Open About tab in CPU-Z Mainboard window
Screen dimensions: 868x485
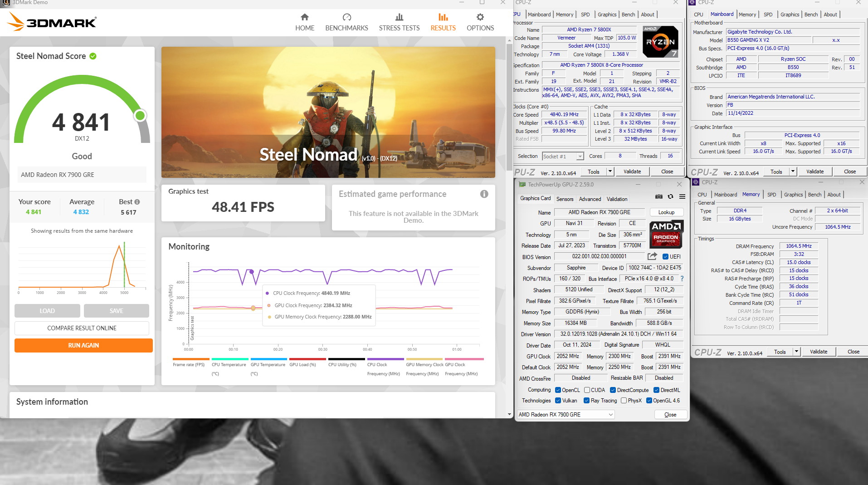point(830,15)
